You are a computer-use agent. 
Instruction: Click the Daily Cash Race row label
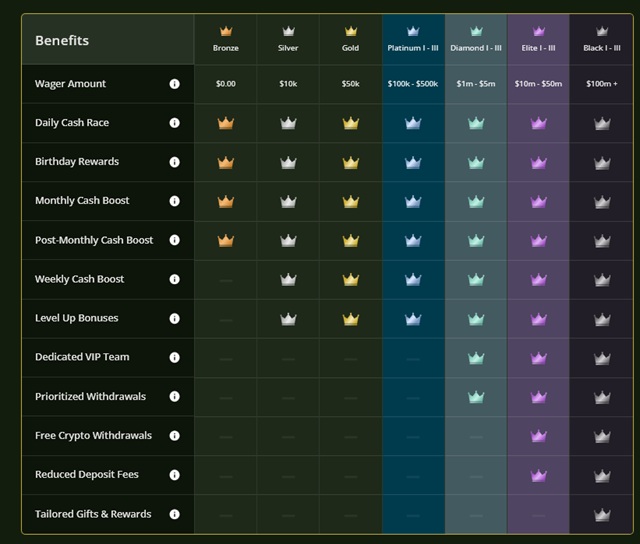(72, 123)
